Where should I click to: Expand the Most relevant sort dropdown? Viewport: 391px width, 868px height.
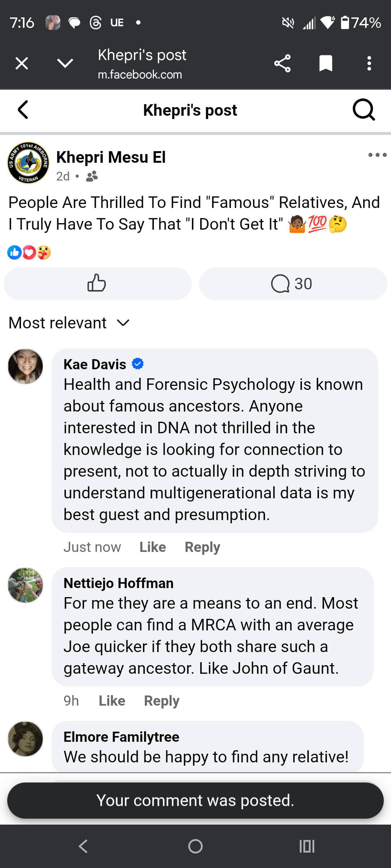tap(69, 323)
